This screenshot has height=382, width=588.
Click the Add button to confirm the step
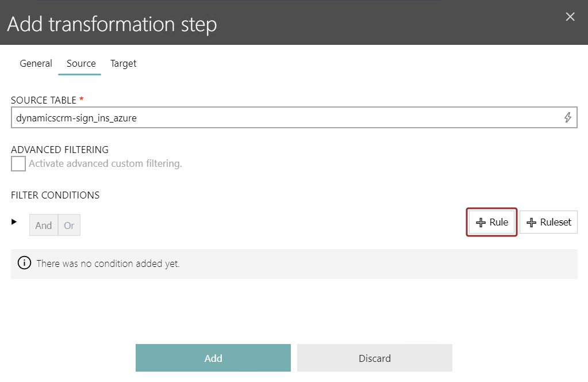coord(213,358)
